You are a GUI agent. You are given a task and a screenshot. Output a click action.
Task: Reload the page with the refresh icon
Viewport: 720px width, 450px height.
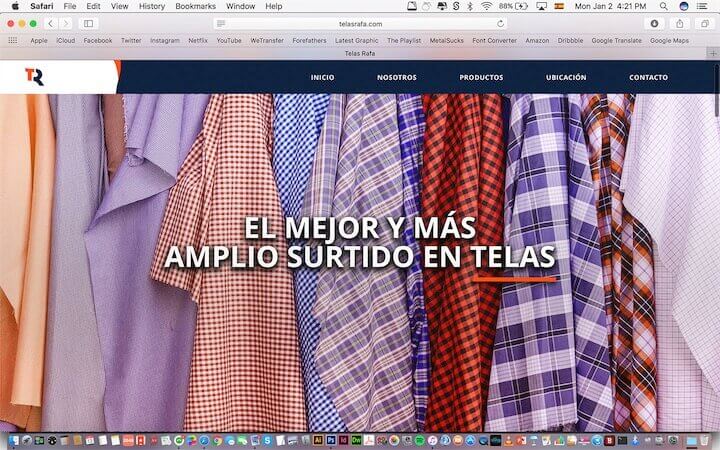point(501,23)
